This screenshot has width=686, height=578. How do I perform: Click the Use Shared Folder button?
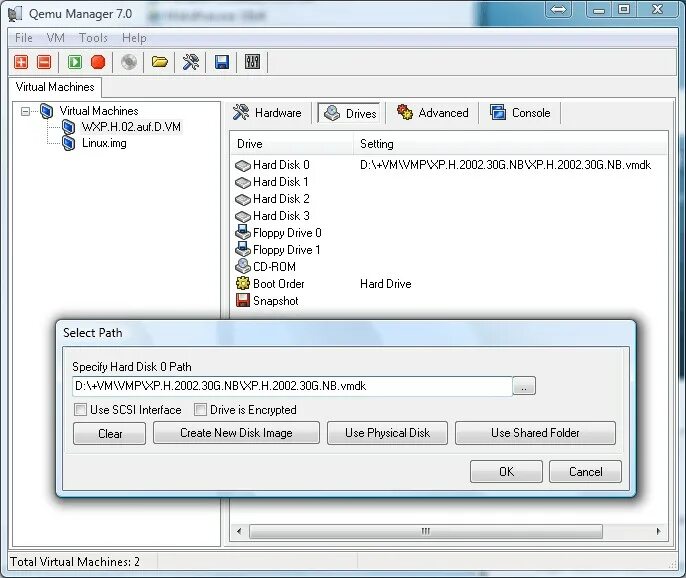(x=535, y=433)
